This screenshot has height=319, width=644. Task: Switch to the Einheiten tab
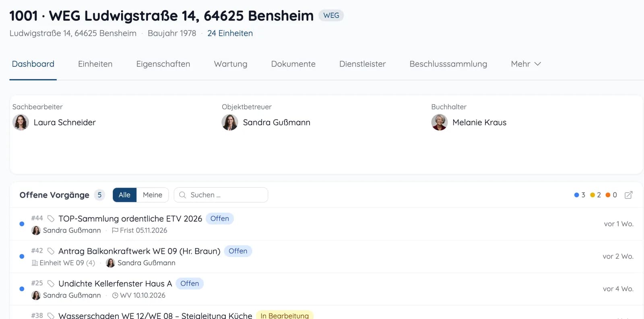point(95,64)
